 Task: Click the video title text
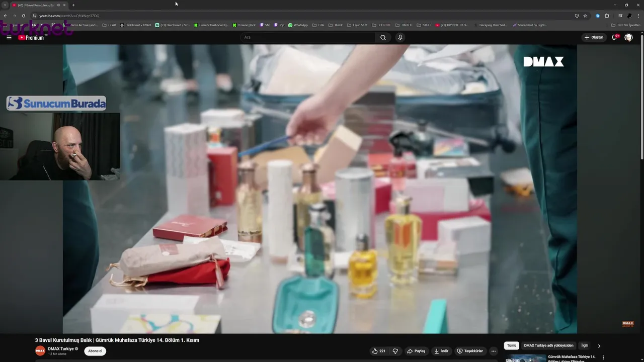[117, 340]
